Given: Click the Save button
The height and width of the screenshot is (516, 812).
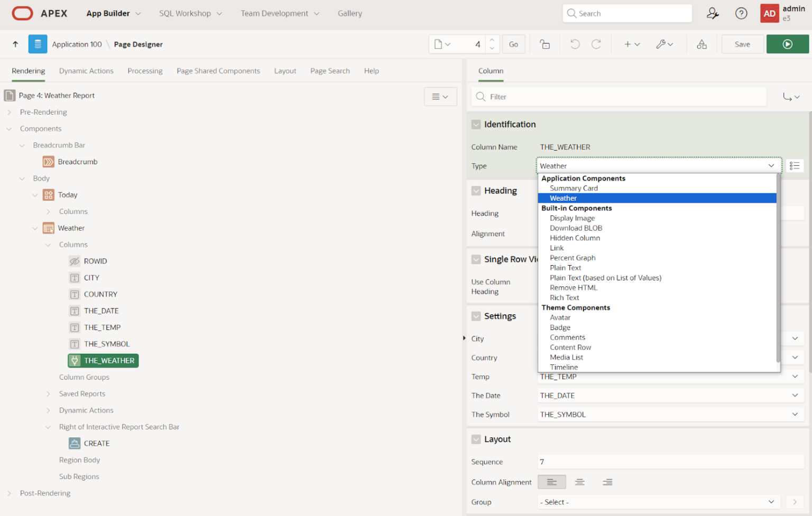Looking at the screenshot, I should [x=742, y=44].
